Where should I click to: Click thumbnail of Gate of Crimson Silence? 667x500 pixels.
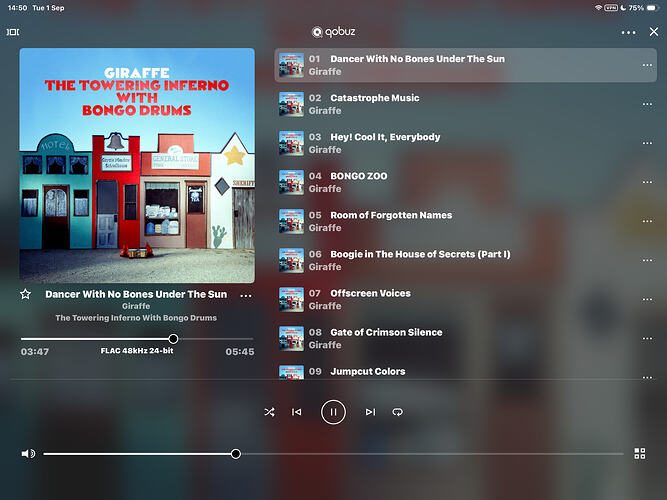click(x=291, y=339)
